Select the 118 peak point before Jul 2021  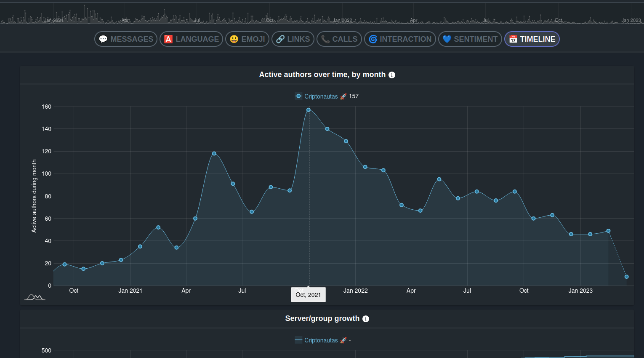(x=214, y=153)
